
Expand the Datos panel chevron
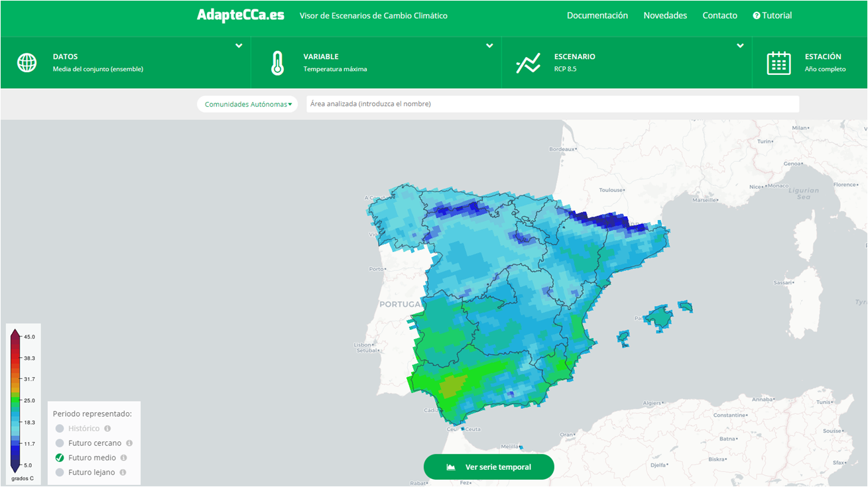click(239, 46)
